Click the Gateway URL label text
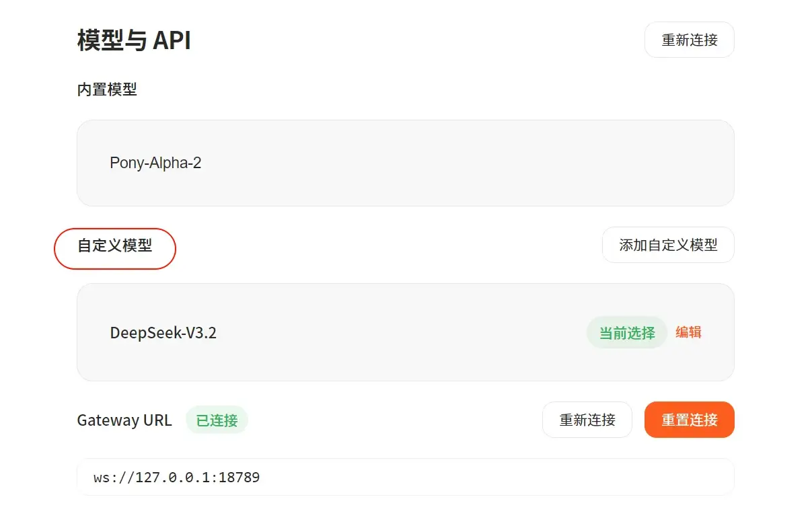 [x=124, y=420]
